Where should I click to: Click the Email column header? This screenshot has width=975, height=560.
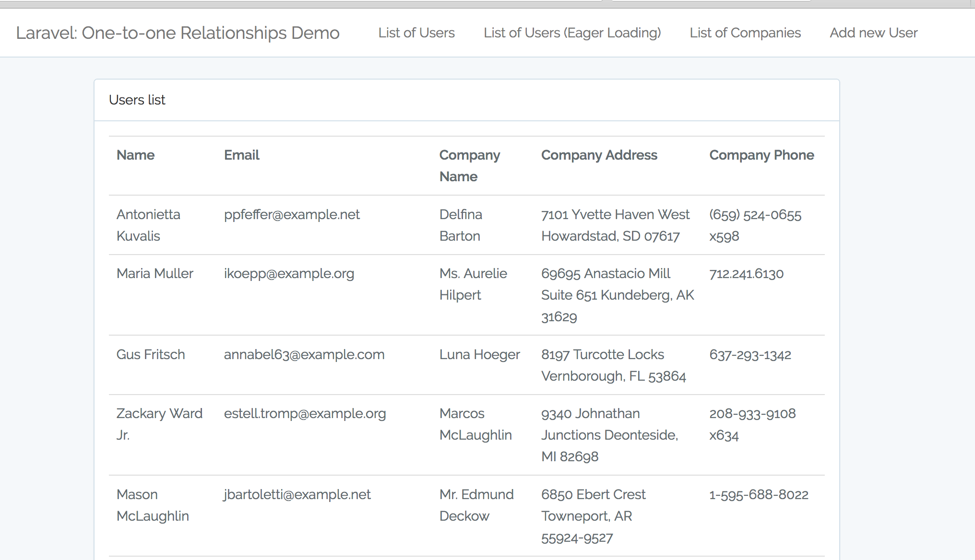pos(241,155)
